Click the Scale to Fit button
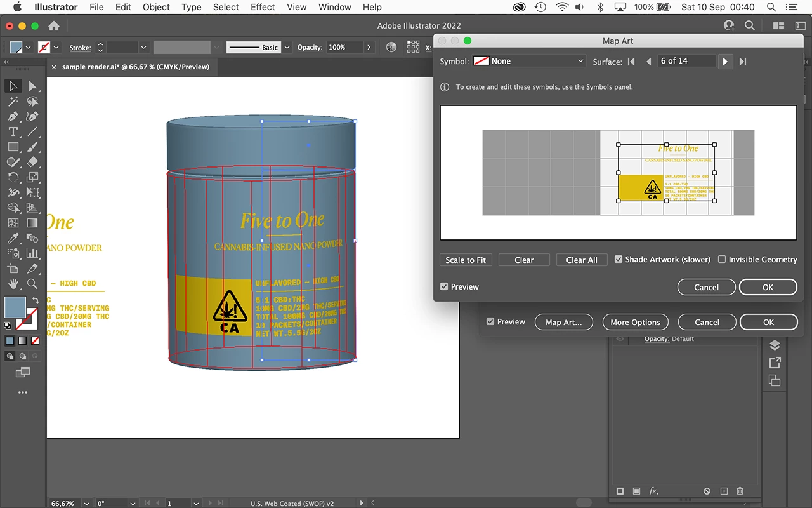 [x=466, y=260]
